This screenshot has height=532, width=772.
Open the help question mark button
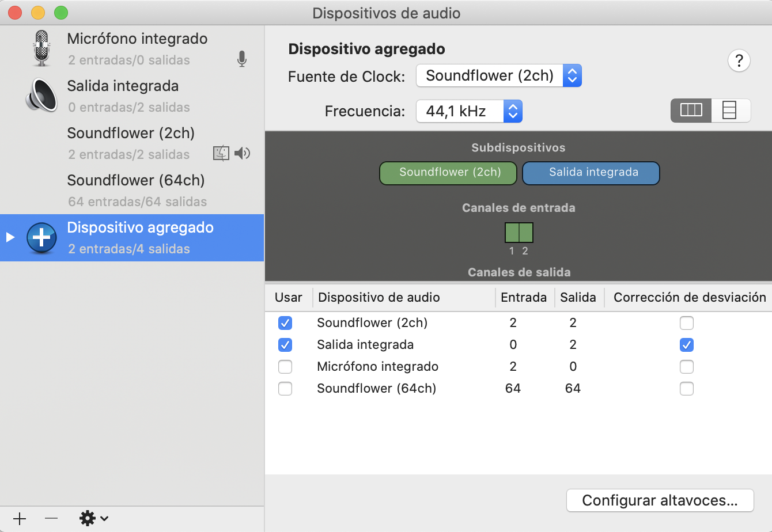(739, 60)
